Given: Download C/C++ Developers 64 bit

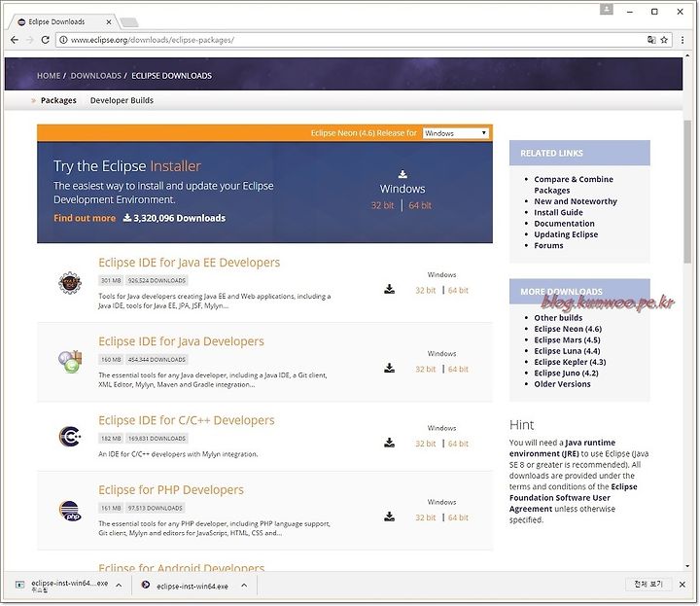Looking at the screenshot, I should tap(458, 444).
